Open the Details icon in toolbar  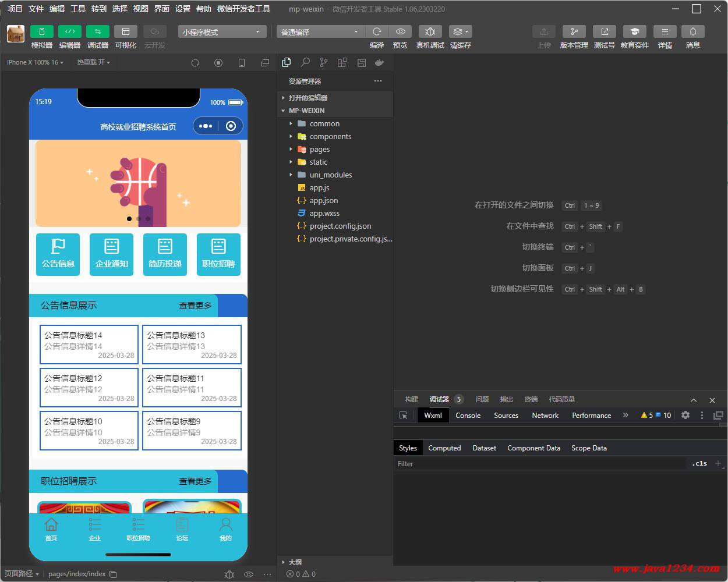665,31
